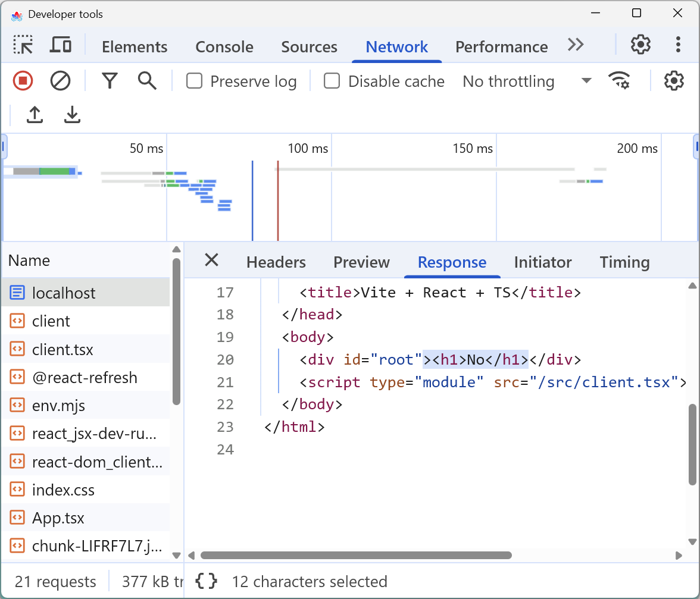Switch to the Console tab

224,47
